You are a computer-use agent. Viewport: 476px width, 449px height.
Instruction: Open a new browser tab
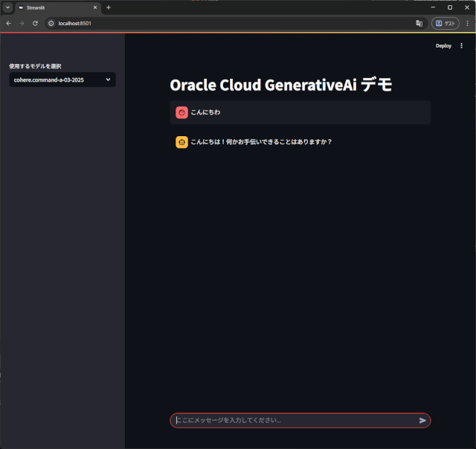[109, 7]
